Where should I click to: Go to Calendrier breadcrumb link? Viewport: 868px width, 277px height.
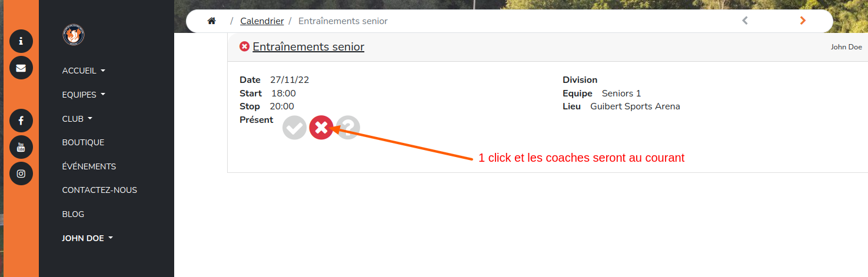[262, 21]
